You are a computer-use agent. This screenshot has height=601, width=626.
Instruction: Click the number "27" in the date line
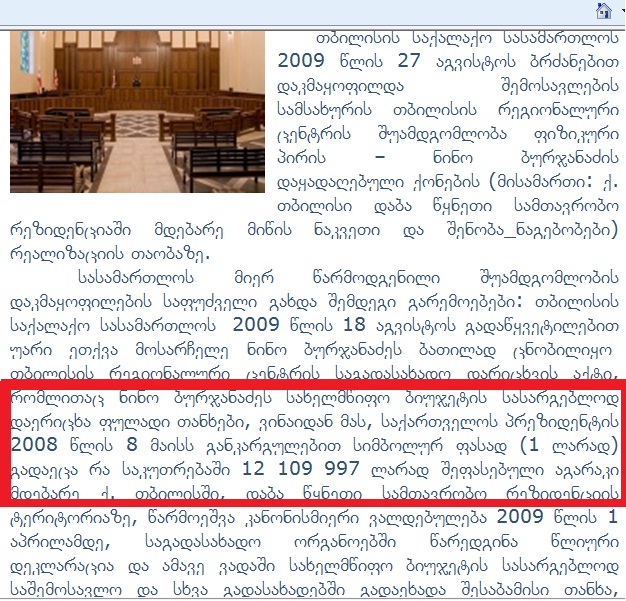409,61
